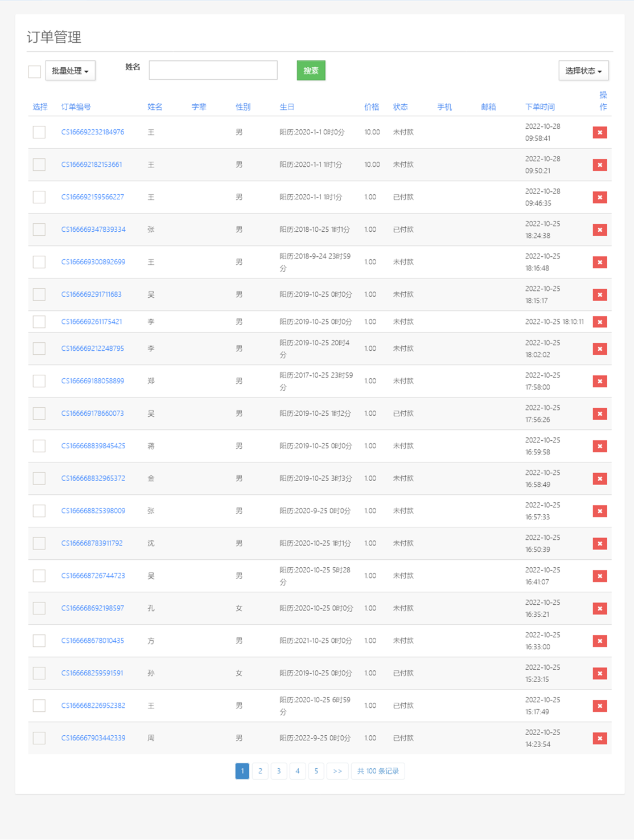Delete order CS166669291711683
The image size is (634, 840).
coord(600,294)
